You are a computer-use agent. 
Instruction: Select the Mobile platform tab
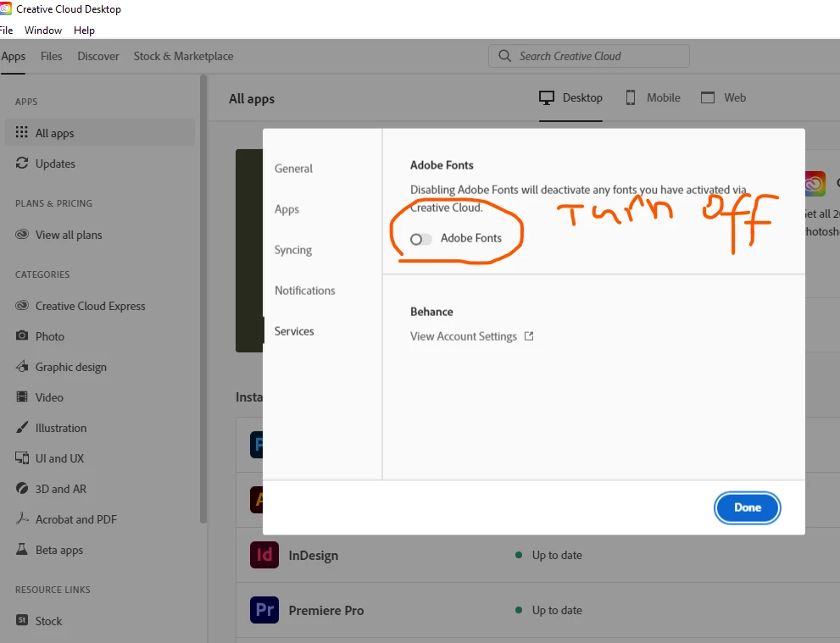[653, 97]
